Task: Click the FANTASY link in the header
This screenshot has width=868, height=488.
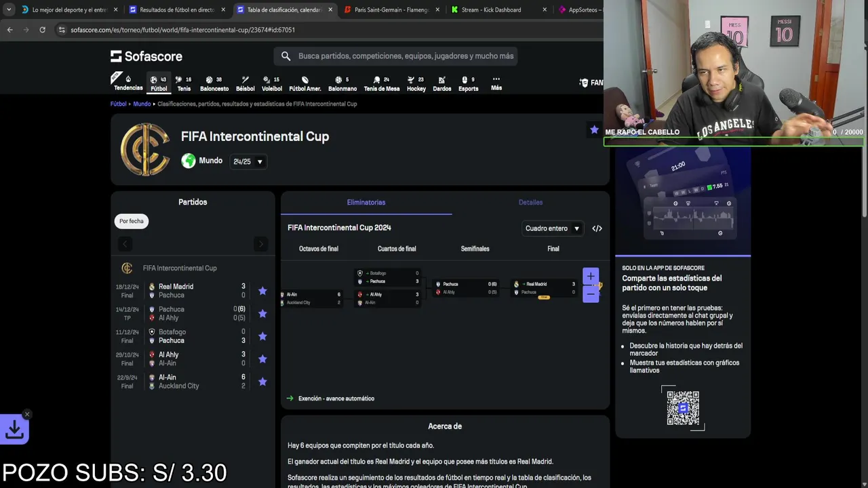Action: [591, 83]
